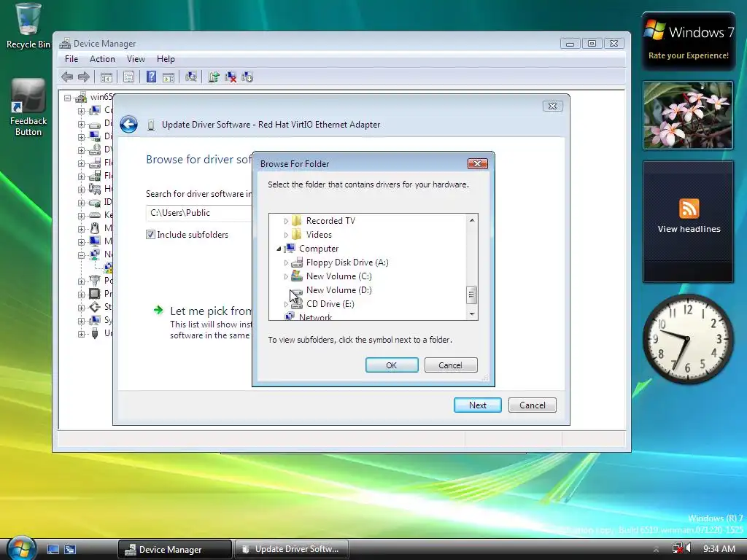Image resolution: width=747 pixels, height=560 pixels.
Task: Open the Action menu
Action: click(102, 59)
